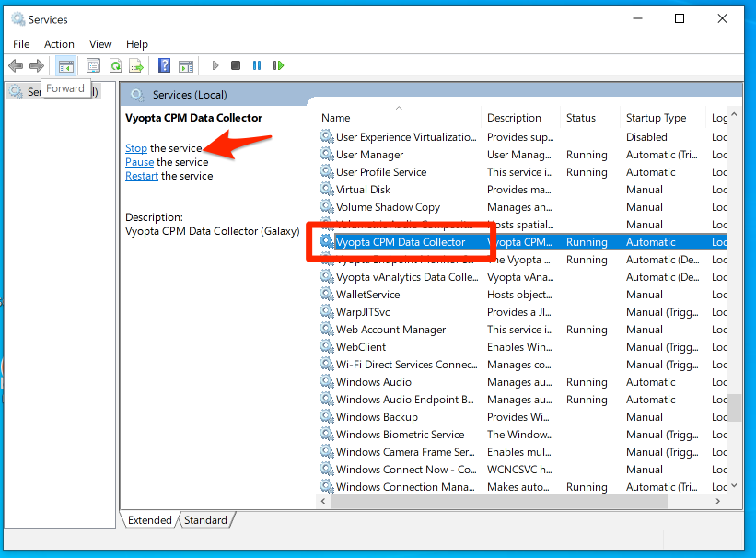
Task: Click the Start Service play icon
Action: [215, 65]
